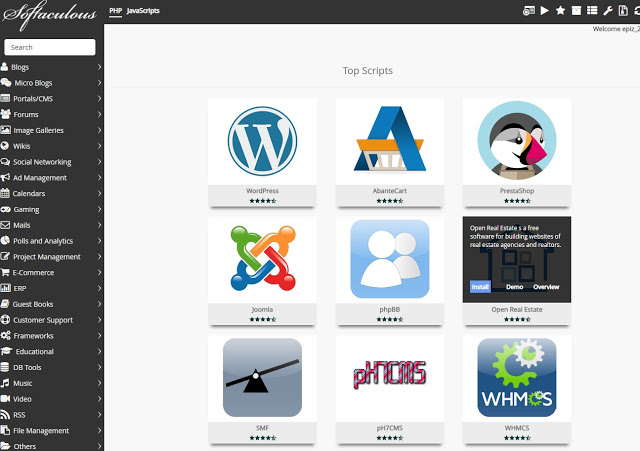This screenshot has height=451, width=640.
Task: Expand ERP via its chevron
Action: [x=99, y=289]
